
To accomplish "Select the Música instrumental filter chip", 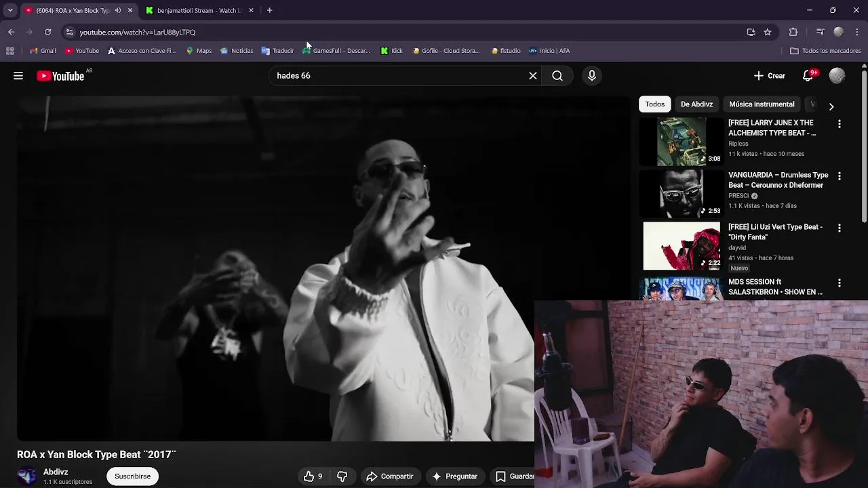I will pyautogui.click(x=762, y=104).
